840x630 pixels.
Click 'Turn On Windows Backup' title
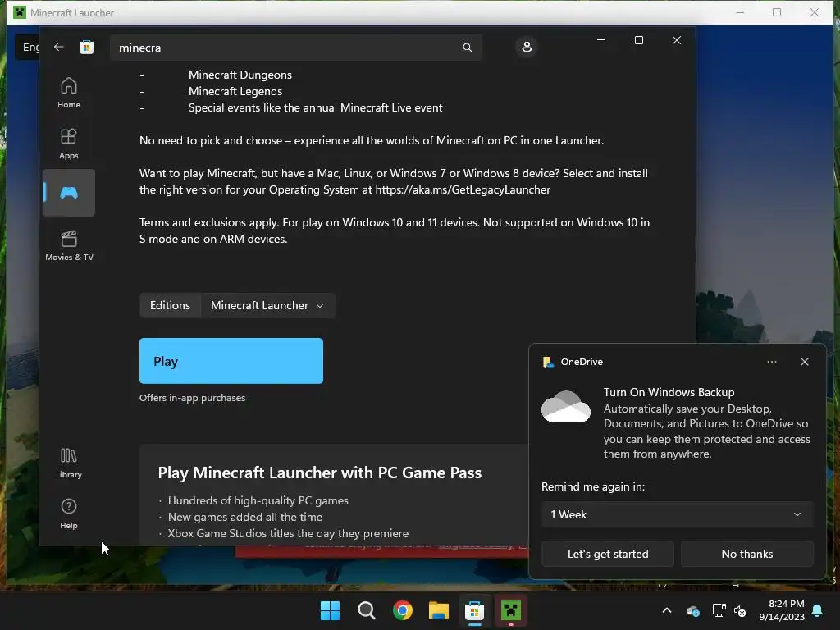click(669, 392)
